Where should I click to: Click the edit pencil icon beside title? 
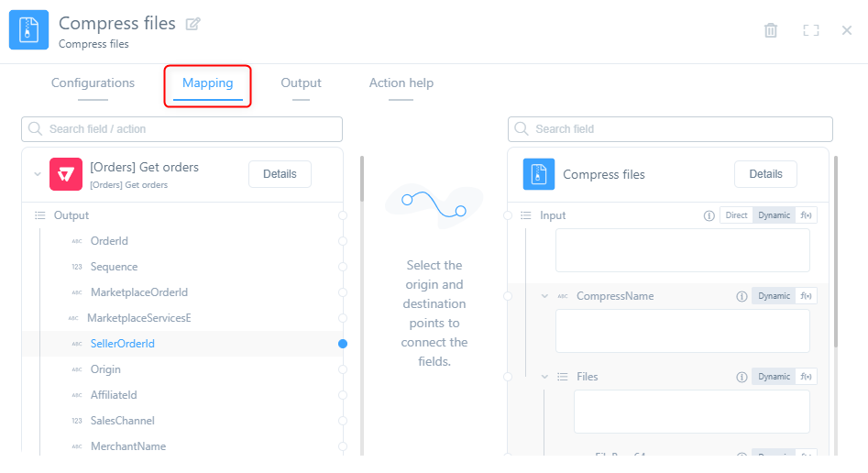click(192, 25)
